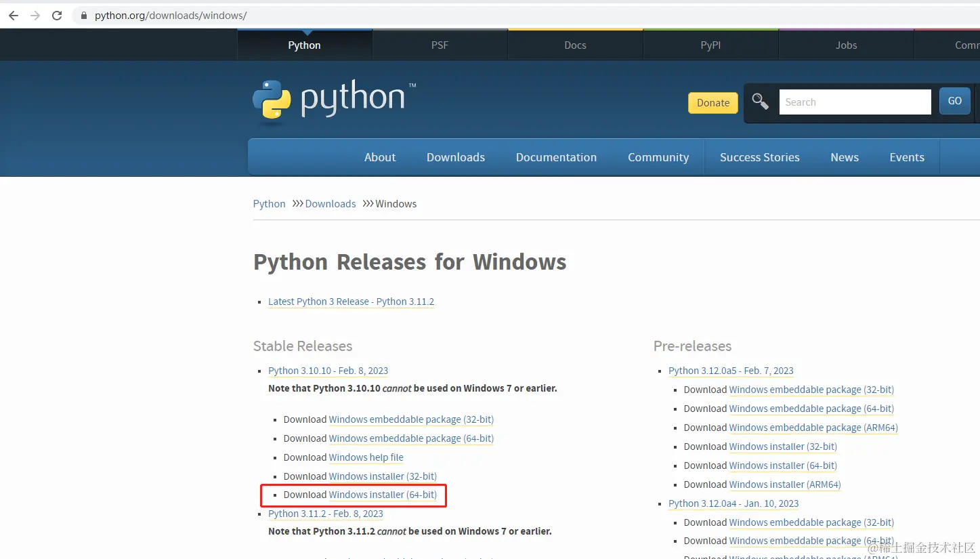
Task: Open Python 3.12.0a5 - Feb. 7, 2023 pre-release
Action: click(x=731, y=371)
